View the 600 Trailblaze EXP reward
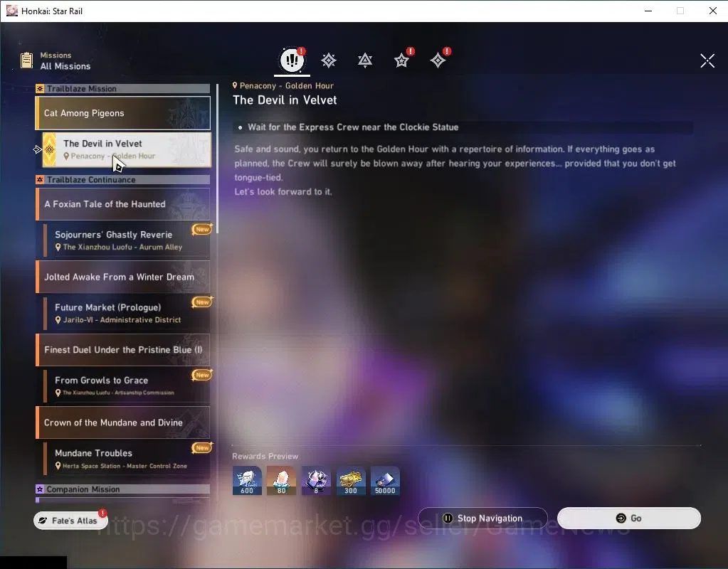 pos(247,480)
